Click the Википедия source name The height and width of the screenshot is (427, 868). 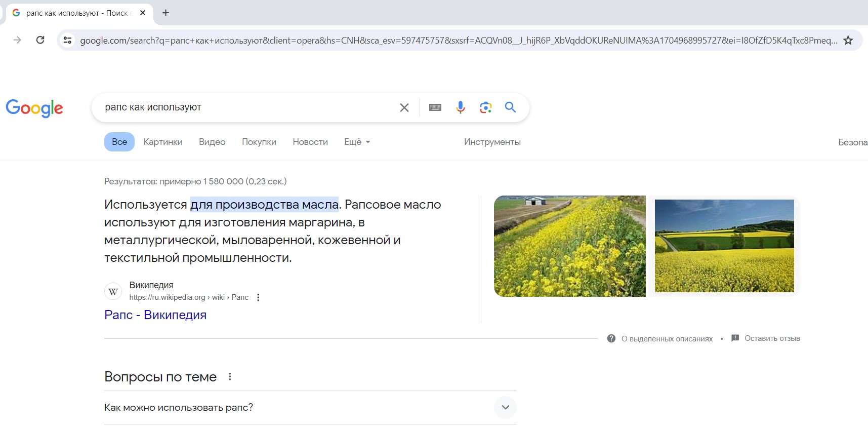pyautogui.click(x=151, y=285)
